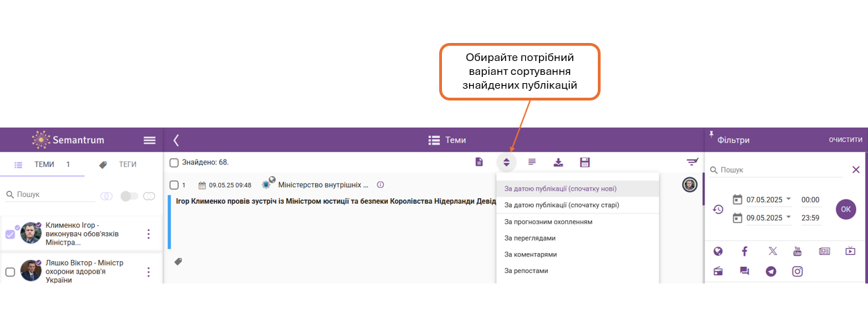Viewport: 868px width, 332px height.
Task: Sort by За переглядами
Action: (x=578, y=238)
